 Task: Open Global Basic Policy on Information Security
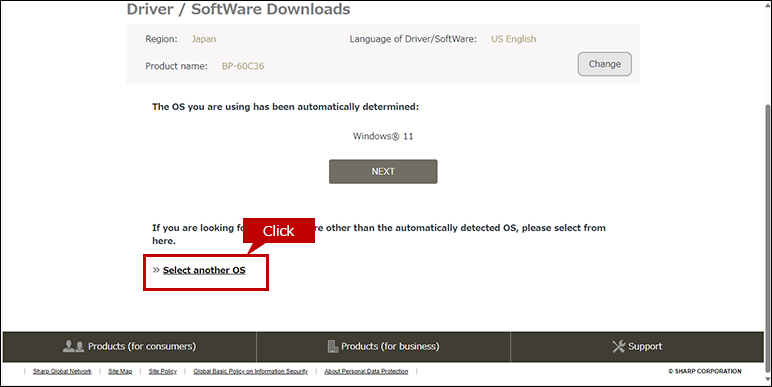(x=251, y=371)
